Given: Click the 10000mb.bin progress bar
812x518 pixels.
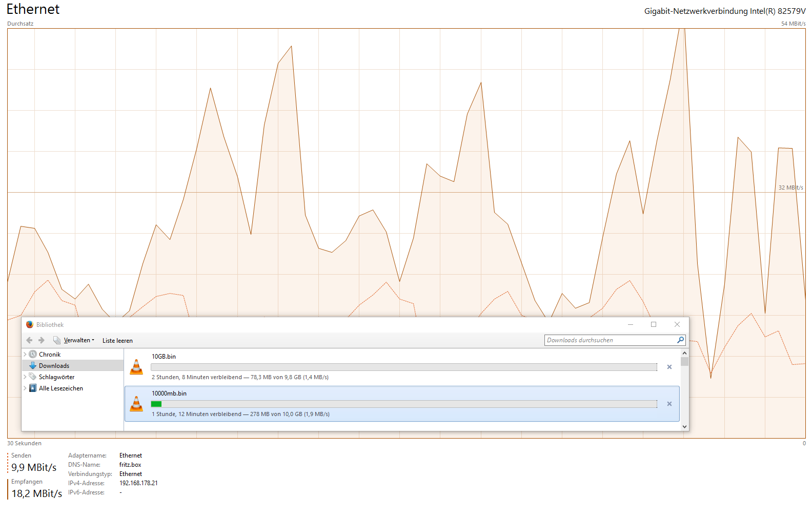Looking at the screenshot, I should (x=404, y=404).
